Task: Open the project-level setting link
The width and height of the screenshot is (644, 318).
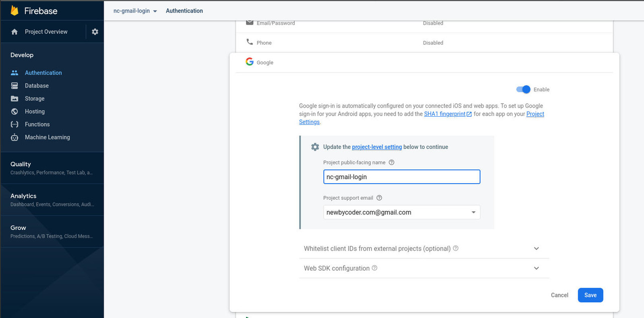Action: click(377, 147)
